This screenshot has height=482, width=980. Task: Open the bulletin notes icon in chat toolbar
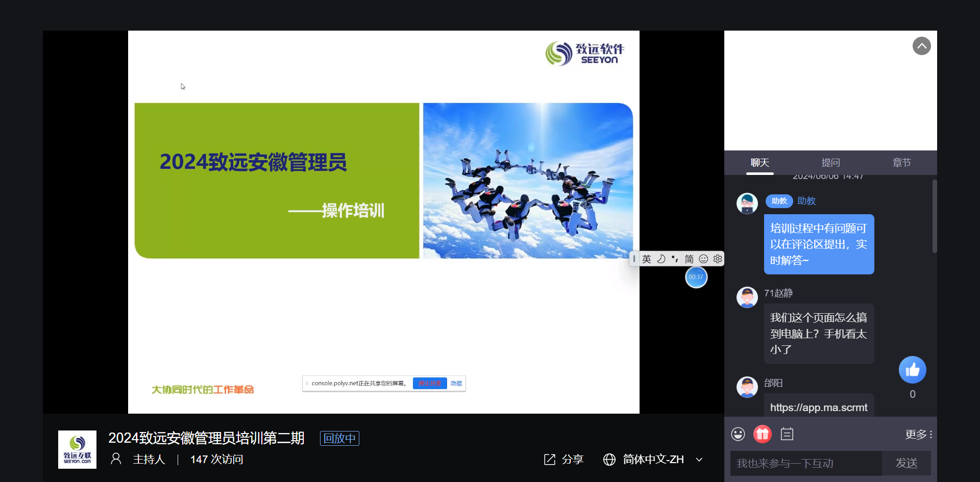pos(787,434)
